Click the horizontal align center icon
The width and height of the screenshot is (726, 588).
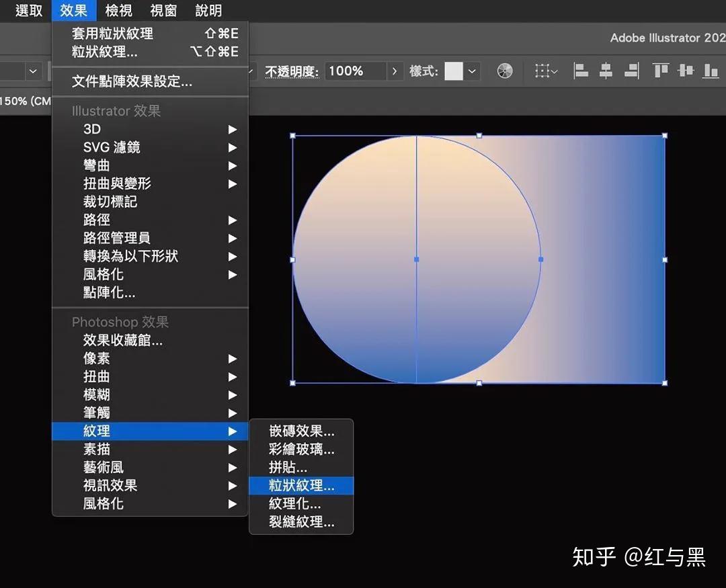tap(606, 71)
